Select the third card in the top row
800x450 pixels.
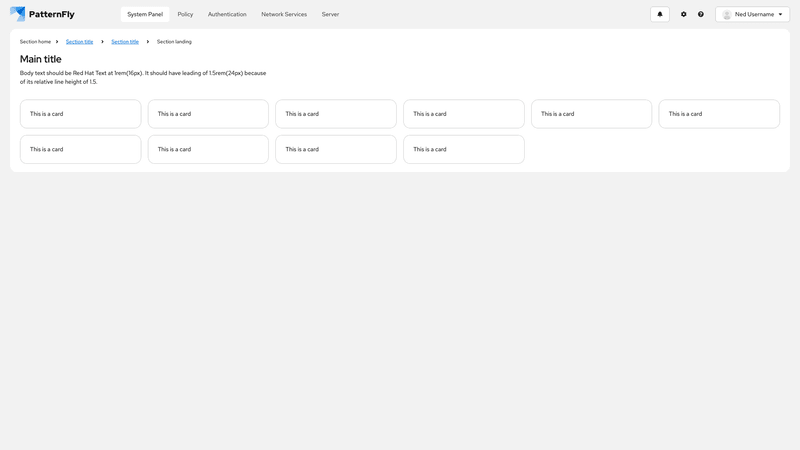point(336,114)
